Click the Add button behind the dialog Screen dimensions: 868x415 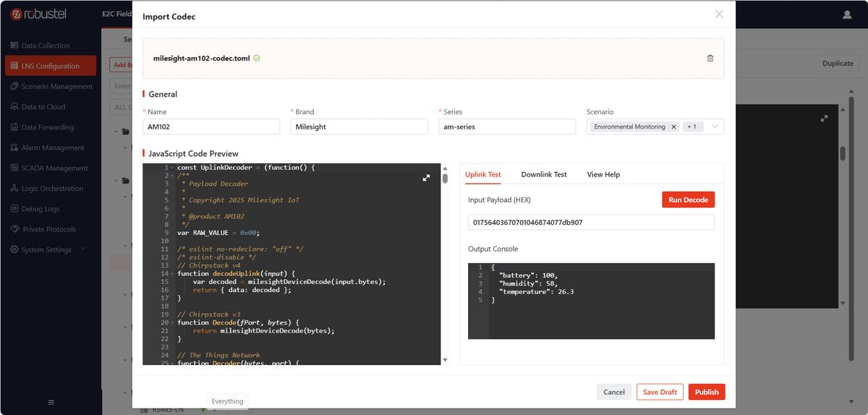(122, 64)
